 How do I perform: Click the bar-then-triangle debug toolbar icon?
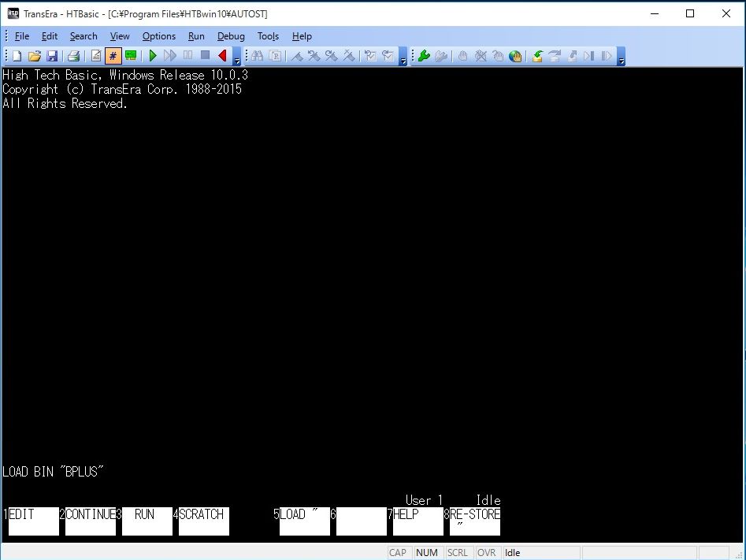[606, 56]
